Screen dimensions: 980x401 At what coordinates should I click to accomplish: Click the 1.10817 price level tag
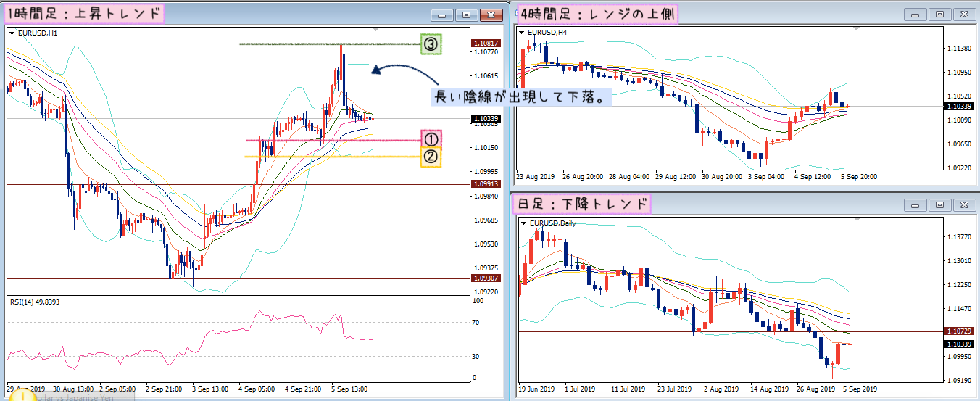tap(484, 44)
